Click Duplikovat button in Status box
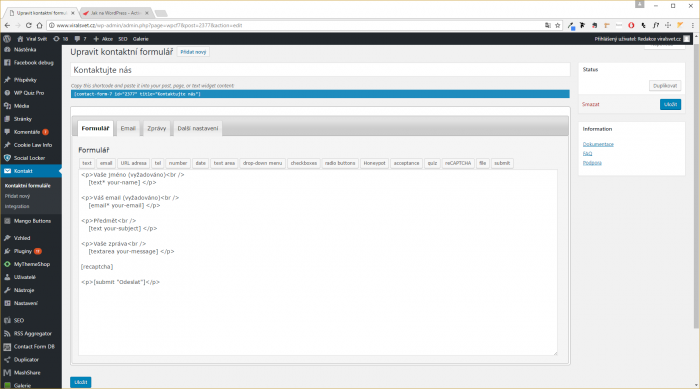The height and width of the screenshot is (389, 700). click(x=665, y=86)
